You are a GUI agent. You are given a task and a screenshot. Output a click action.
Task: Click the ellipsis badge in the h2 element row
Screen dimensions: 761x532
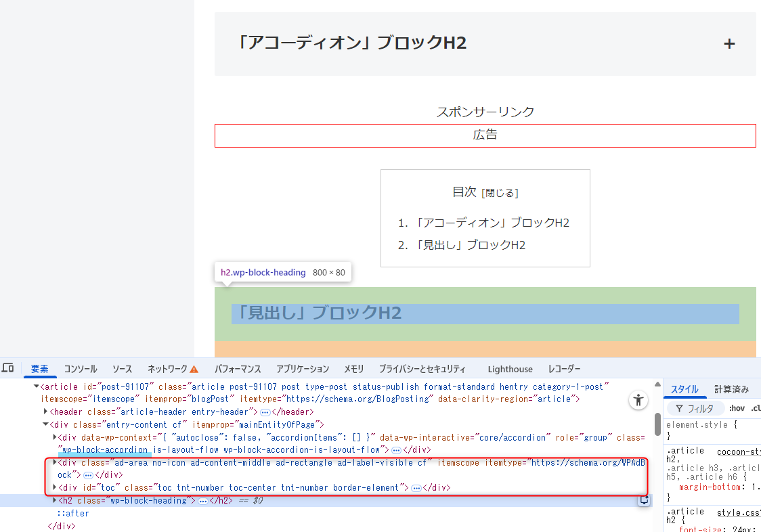click(202, 501)
